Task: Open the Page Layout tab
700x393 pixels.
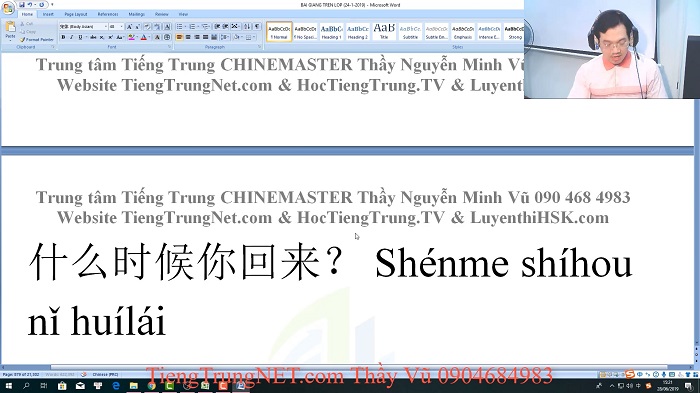Action: (76, 14)
